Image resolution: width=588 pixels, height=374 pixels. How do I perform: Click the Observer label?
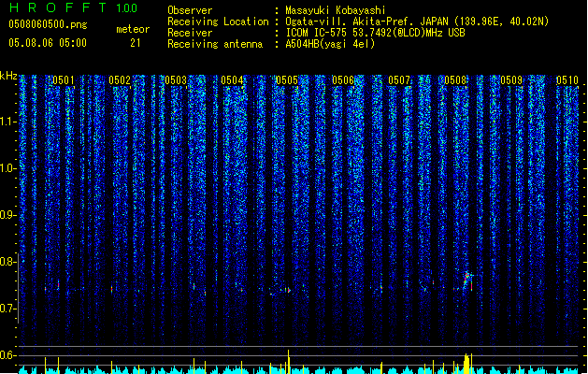pos(190,10)
